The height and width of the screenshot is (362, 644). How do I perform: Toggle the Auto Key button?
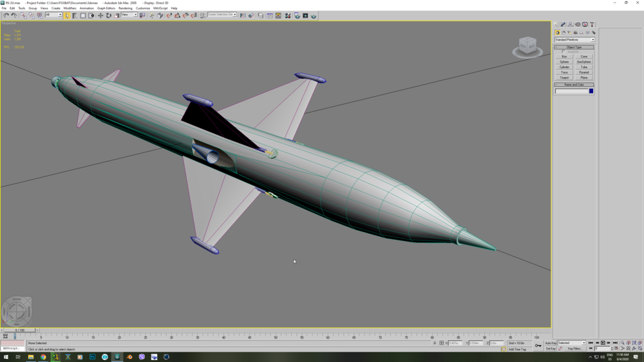pyautogui.click(x=551, y=343)
